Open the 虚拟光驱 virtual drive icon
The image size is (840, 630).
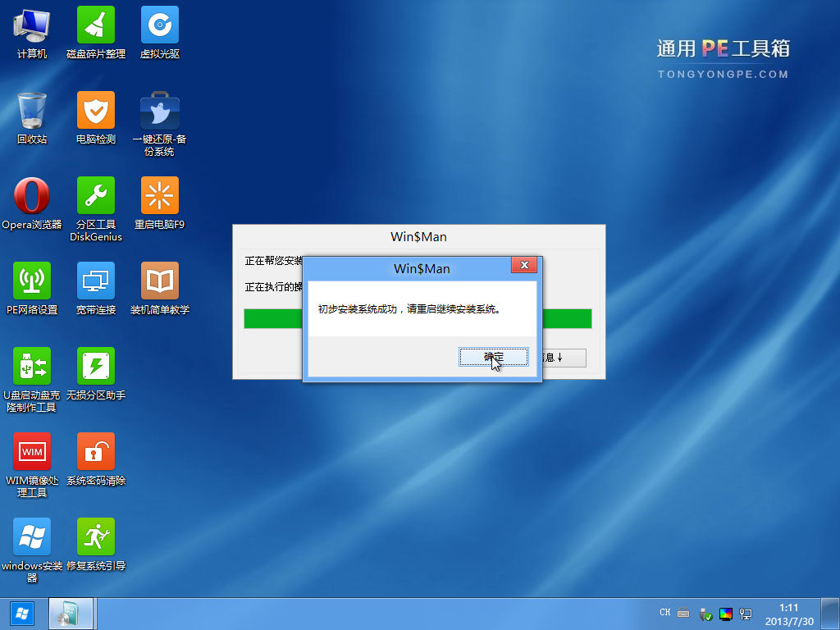tap(160, 32)
